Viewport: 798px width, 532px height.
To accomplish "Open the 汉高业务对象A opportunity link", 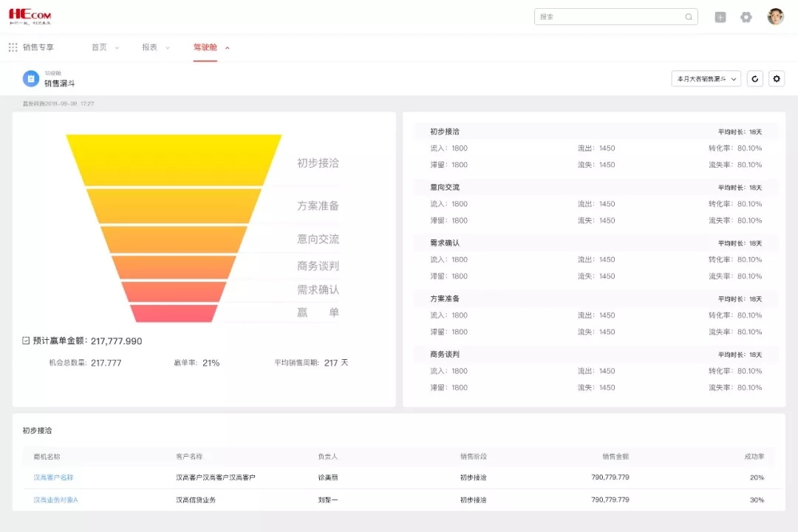I will pyautogui.click(x=55, y=500).
